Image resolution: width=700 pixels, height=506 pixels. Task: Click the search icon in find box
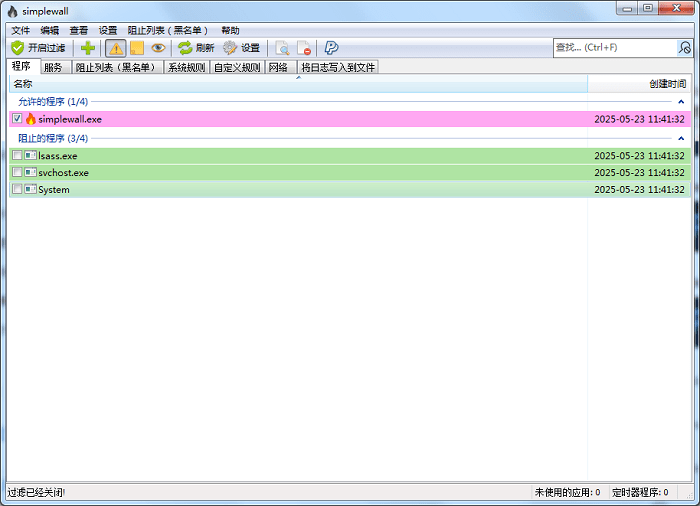(x=685, y=47)
